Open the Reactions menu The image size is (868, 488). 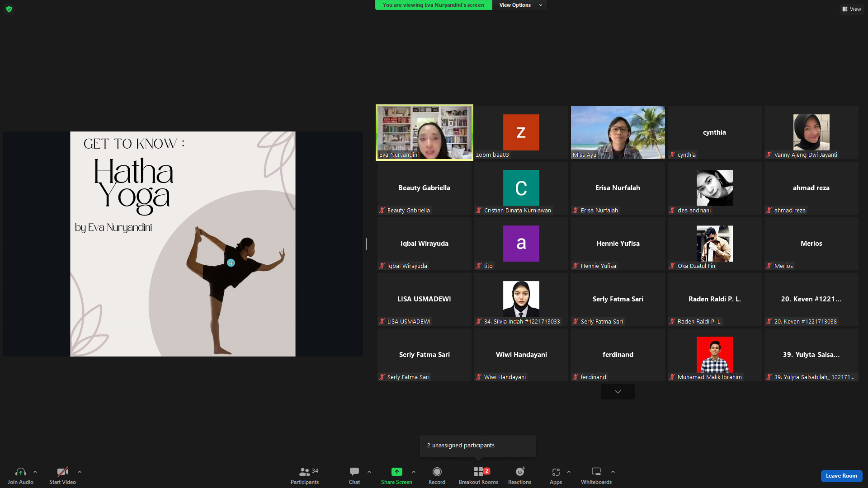[x=520, y=476]
